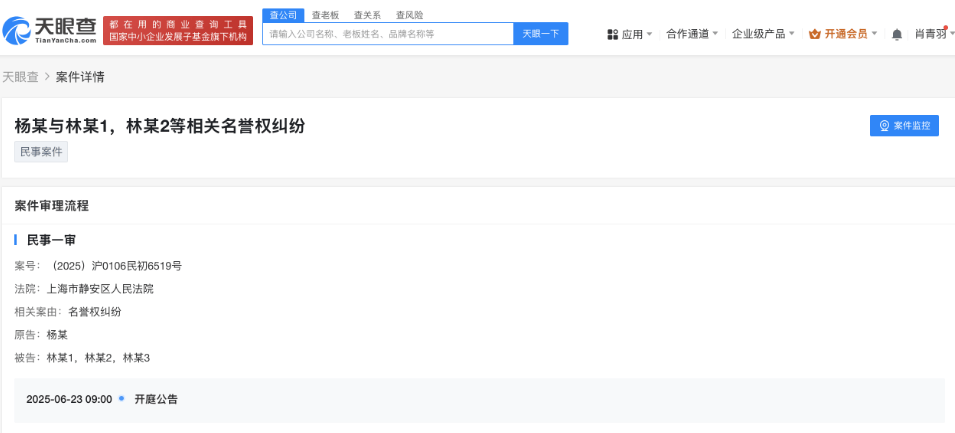Click the Tianyancha logo
Screen dimensions: 955x433
pyautogui.click(x=50, y=30)
